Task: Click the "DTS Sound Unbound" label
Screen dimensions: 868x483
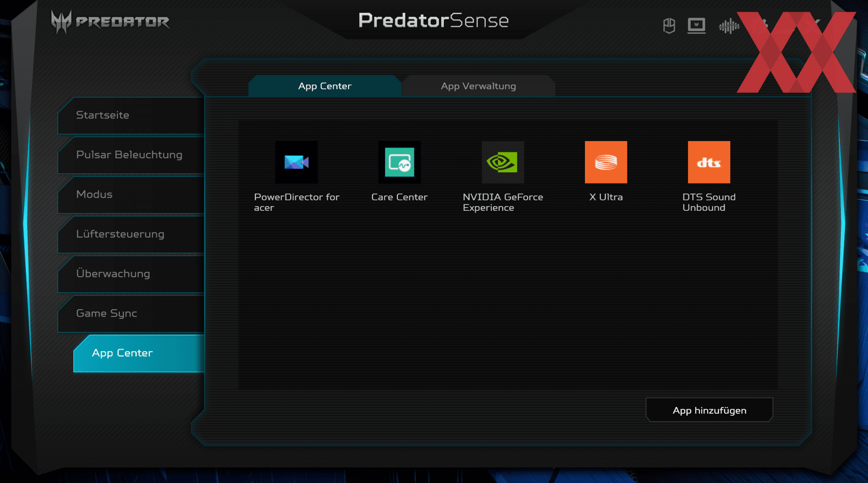Action: [x=709, y=202]
